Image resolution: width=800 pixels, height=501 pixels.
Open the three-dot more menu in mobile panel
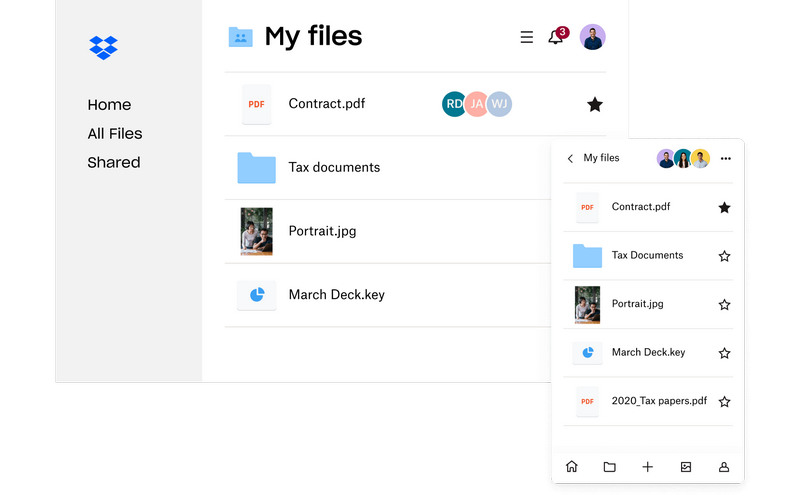(x=725, y=158)
